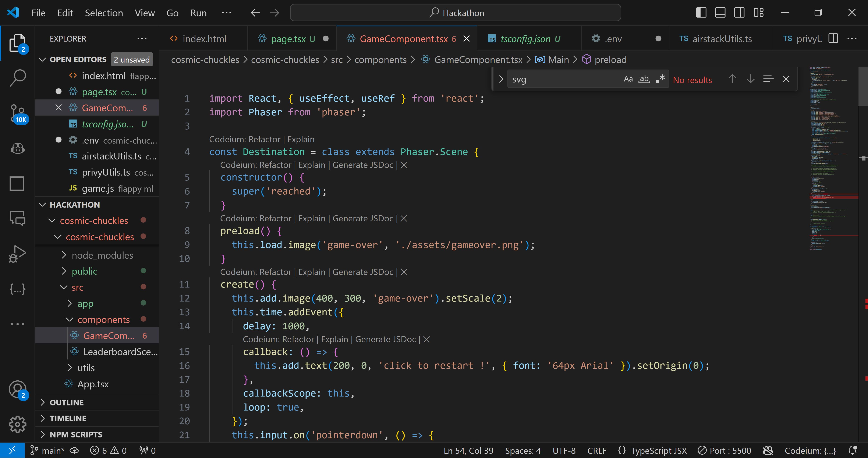Click Generate JSDoc above preload method
Image resolution: width=868 pixels, height=458 pixels.
[363, 218]
